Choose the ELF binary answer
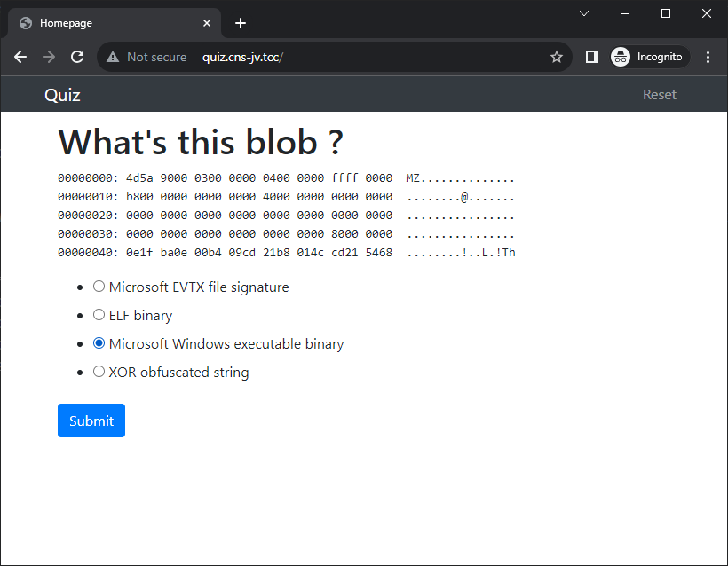Viewport: 728px width, 566px height. coord(99,315)
